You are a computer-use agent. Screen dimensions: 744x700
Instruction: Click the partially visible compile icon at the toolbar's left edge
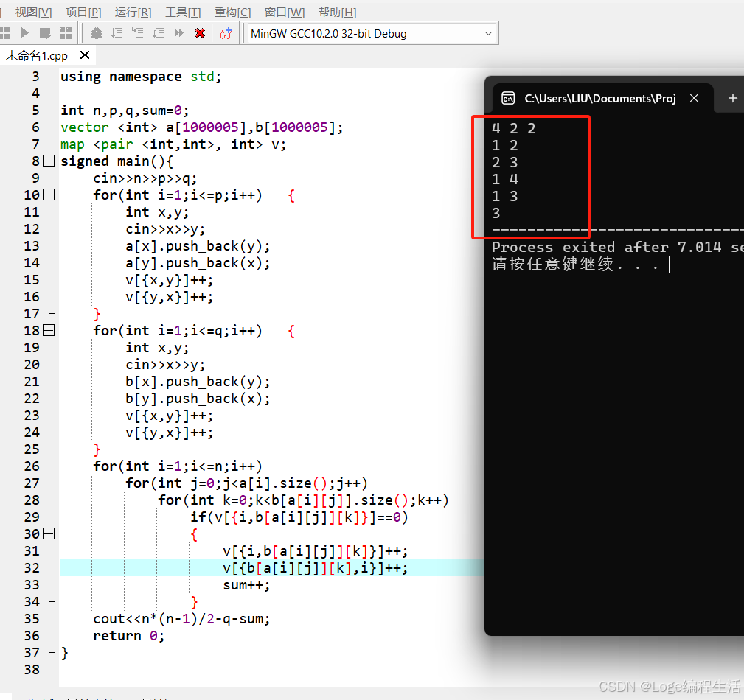tap(4, 33)
